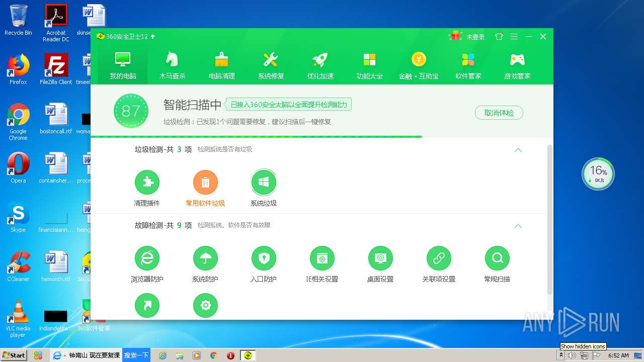Click the 搜索一下 search button on taskbar
Viewport: 644px width, 362px height.
[136, 355]
